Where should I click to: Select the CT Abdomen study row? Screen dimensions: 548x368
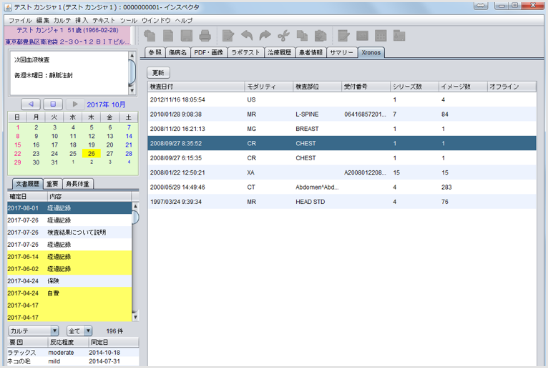pos(342,187)
